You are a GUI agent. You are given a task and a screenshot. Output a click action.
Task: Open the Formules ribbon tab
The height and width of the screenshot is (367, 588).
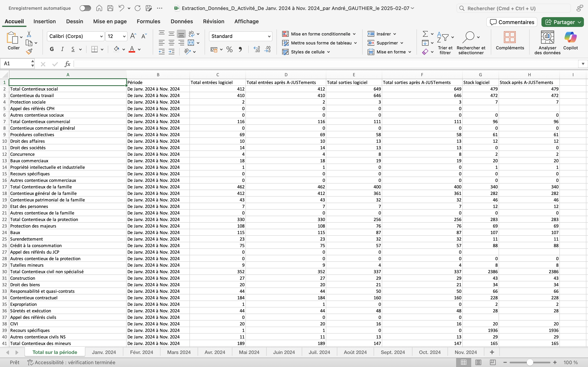tap(148, 21)
